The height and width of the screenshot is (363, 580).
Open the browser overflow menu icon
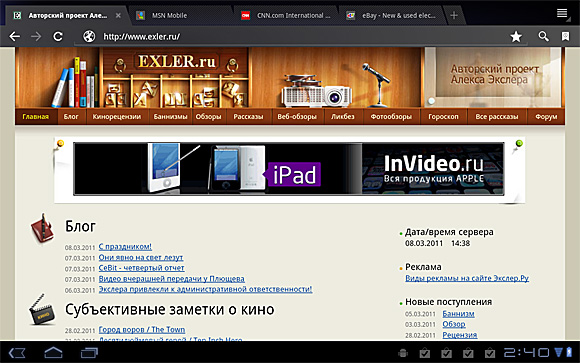[562, 14]
